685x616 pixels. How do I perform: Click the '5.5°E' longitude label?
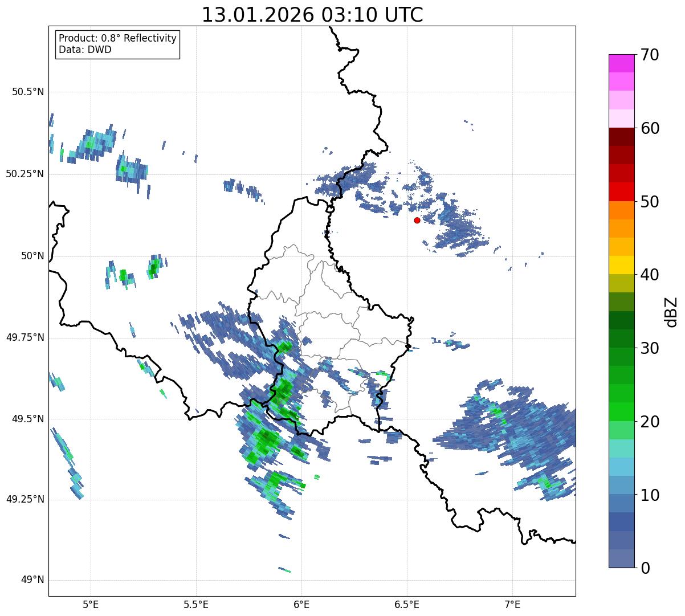click(196, 604)
